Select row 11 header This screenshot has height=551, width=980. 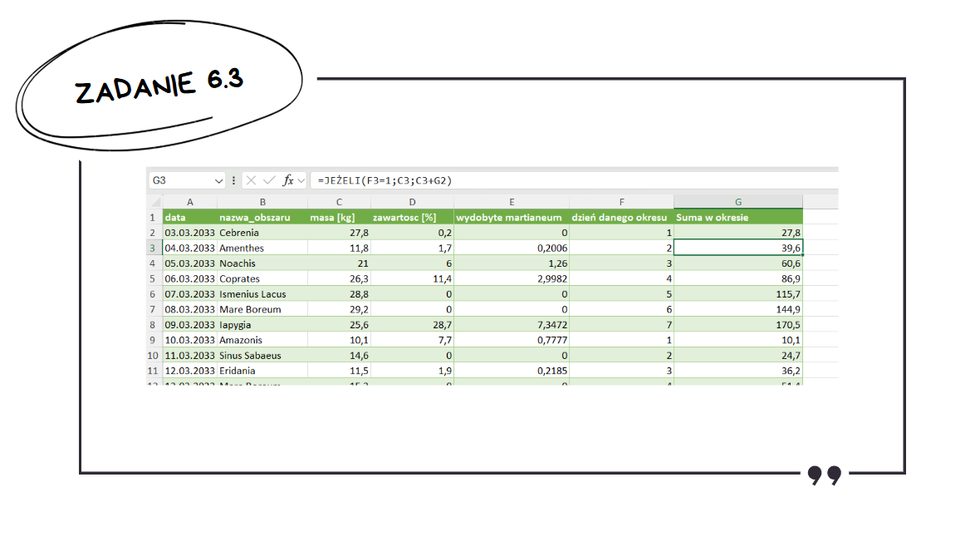154,371
